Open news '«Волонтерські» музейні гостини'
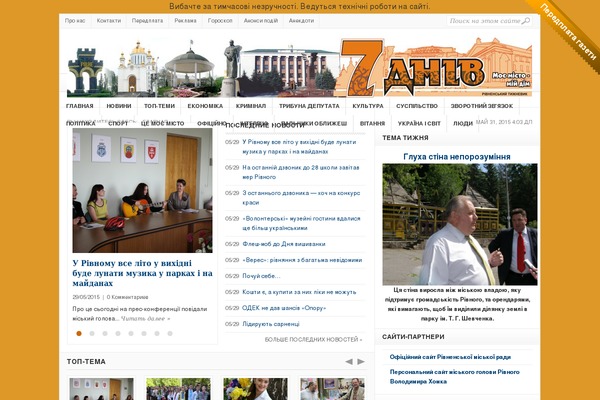Image resolution: width=600 pixels, height=400 pixels. click(301, 223)
